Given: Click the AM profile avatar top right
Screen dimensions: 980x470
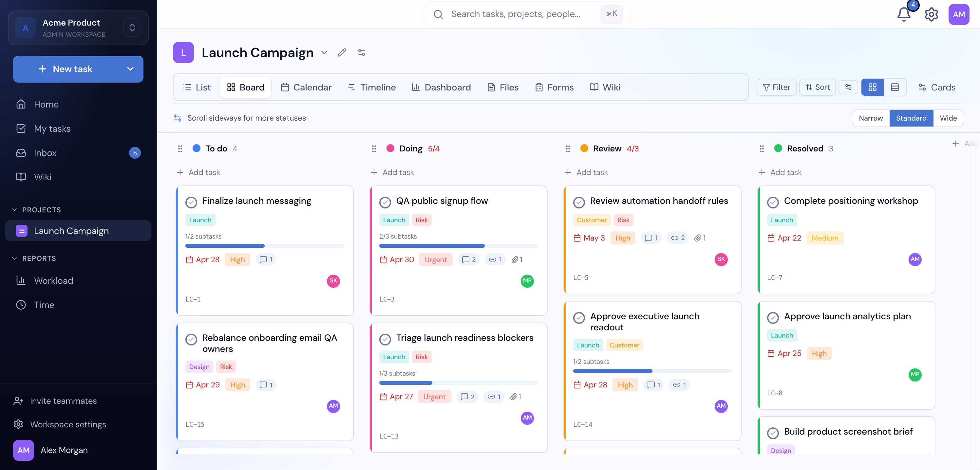Looking at the screenshot, I should click(959, 14).
